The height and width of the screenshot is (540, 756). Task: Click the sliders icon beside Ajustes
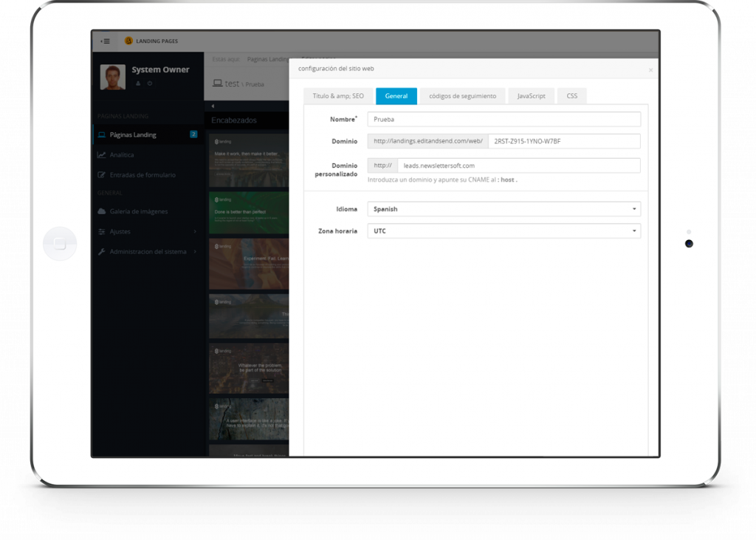(x=102, y=232)
